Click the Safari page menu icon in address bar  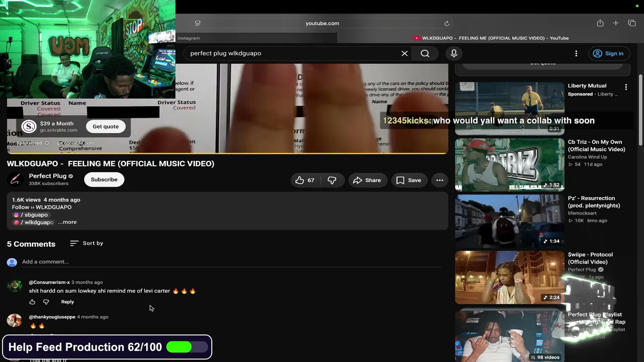tap(198, 23)
